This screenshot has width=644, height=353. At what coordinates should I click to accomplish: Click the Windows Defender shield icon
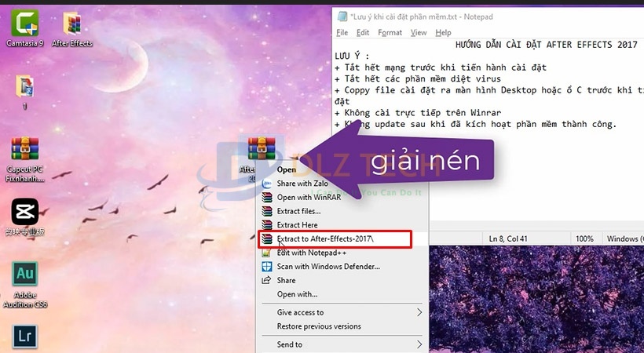tap(267, 267)
